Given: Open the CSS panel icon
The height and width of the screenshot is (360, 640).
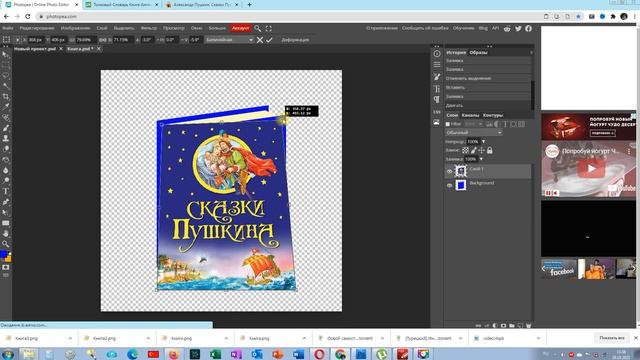Looking at the screenshot, I should pyautogui.click(x=437, y=111).
